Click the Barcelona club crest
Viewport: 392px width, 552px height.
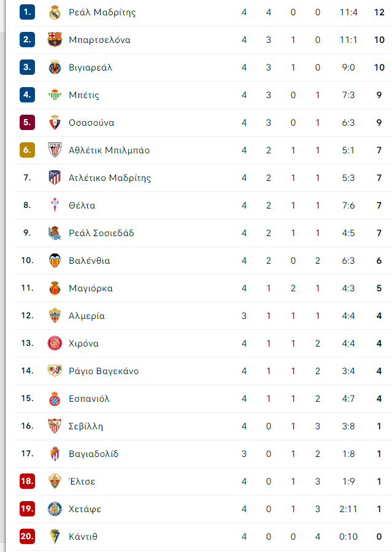click(55, 40)
